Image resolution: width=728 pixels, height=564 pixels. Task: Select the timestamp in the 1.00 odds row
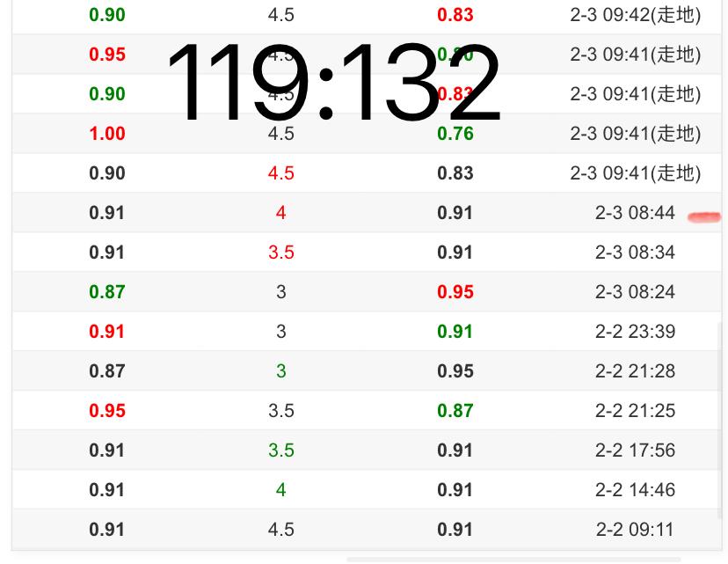point(635,134)
